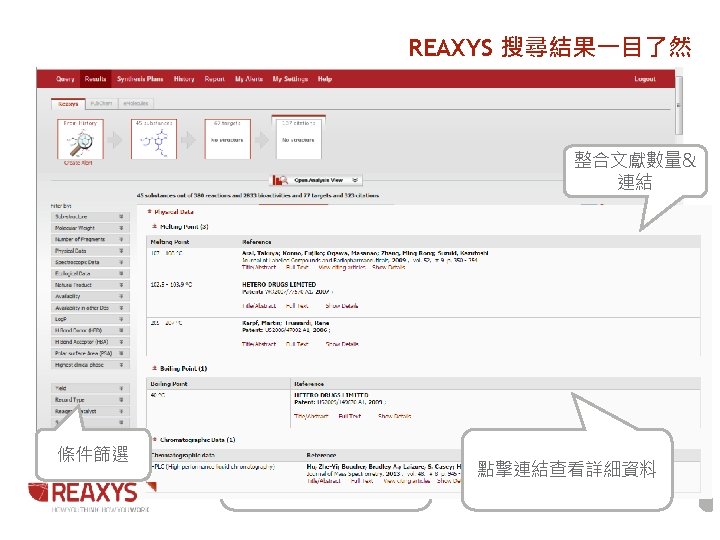View citing articles for Arai, Takuya reference
Viewport: 720px width, 540px height.
[342, 267]
